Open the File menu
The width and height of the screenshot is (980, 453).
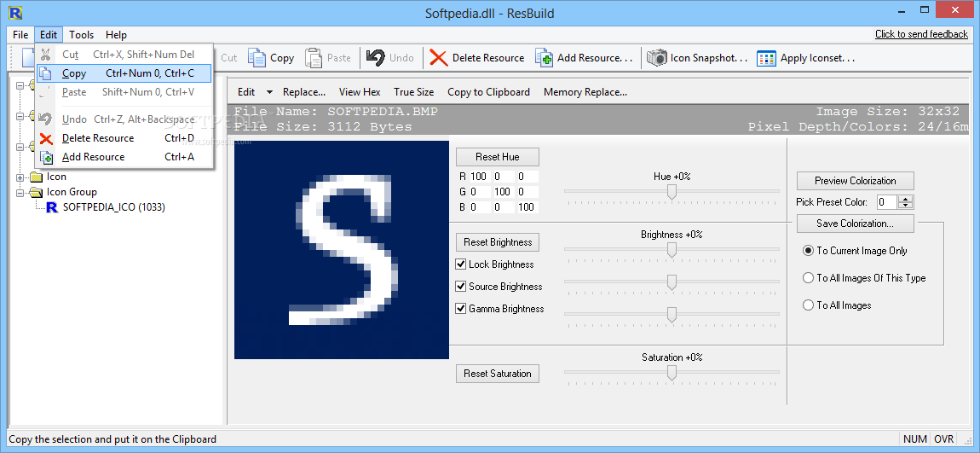point(20,34)
